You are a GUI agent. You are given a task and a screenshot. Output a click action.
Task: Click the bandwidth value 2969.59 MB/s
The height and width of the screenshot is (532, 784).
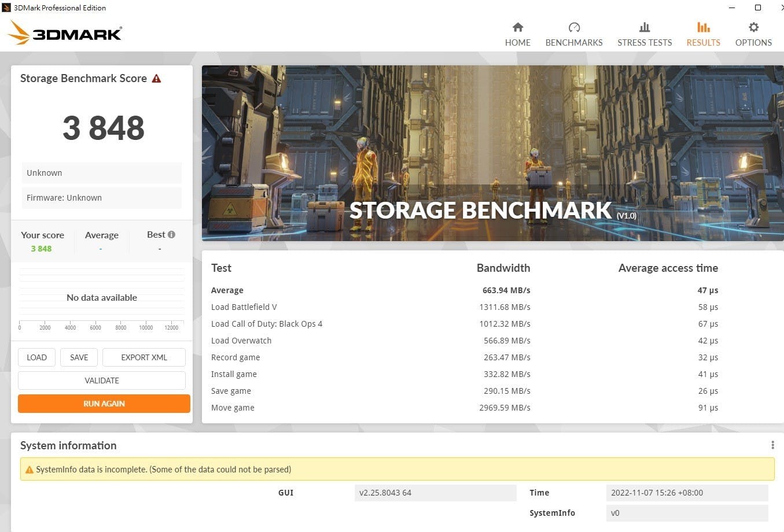click(505, 408)
